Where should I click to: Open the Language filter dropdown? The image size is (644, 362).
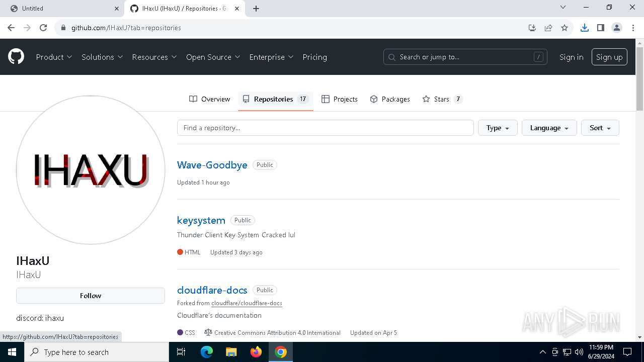click(x=549, y=128)
